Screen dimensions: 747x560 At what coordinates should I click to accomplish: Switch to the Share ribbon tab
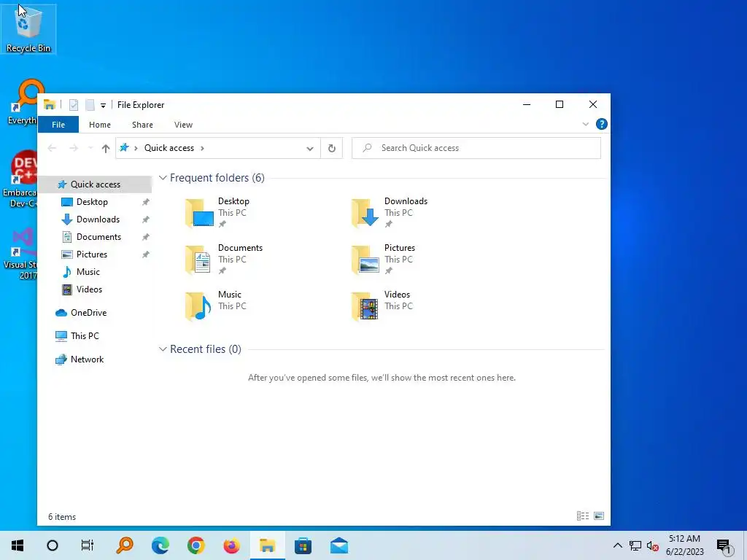tap(142, 125)
